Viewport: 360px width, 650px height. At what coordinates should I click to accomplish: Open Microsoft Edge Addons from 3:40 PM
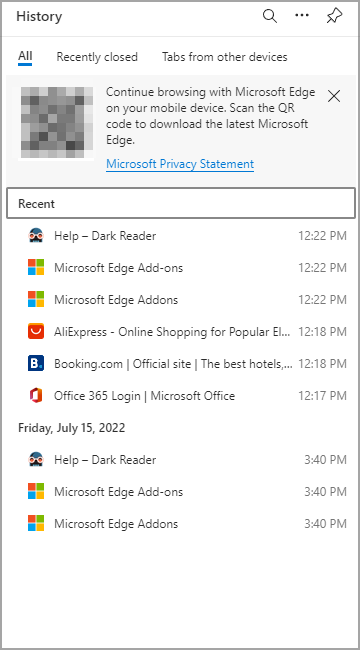click(181, 524)
